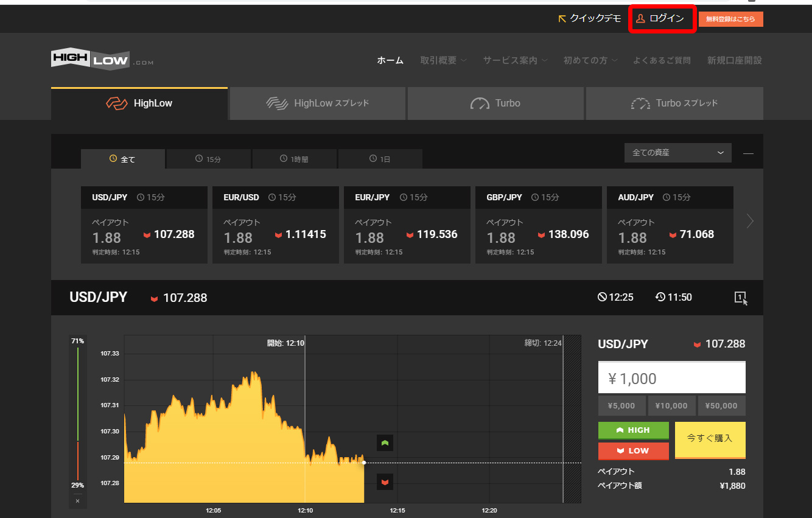The height and width of the screenshot is (518, 812).
Task: Choose the green HIGH option
Action: pos(634,430)
